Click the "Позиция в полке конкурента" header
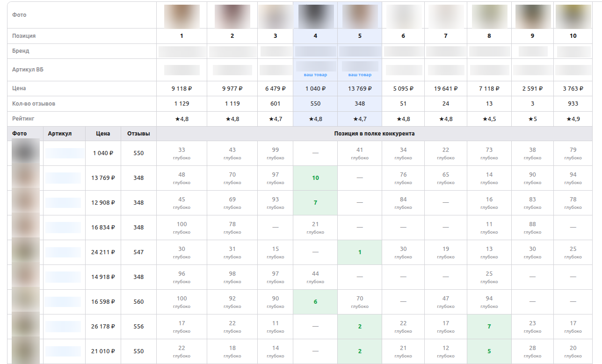The width and height of the screenshot is (602, 364). point(374,134)
